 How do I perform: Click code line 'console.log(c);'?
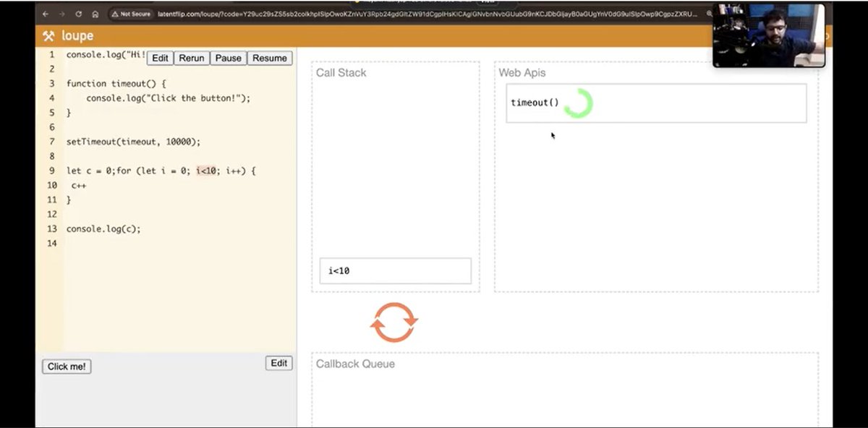(103, 228)
